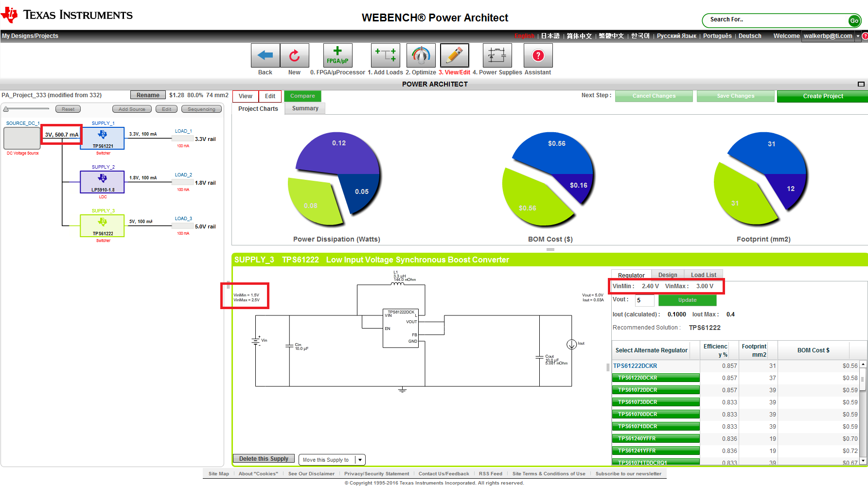The image size is (868, 486).
Task: Open the Load List tab
Action: point(703,274)
